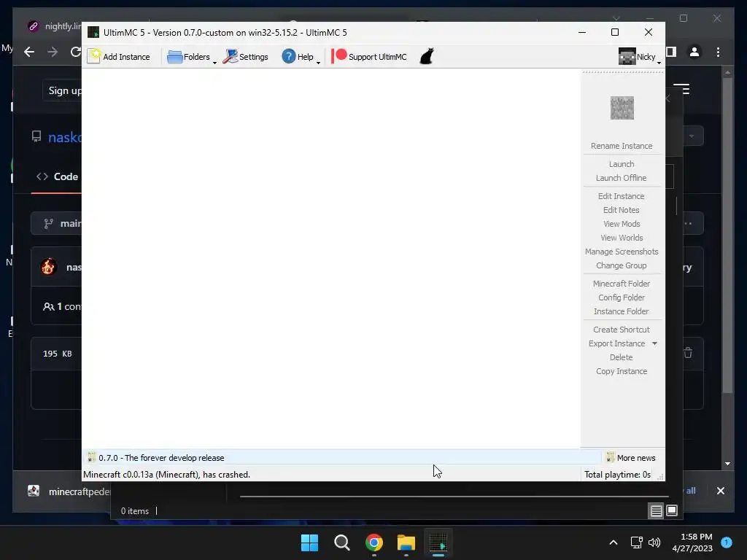
Task: Click the More news button
Action: 631,458
